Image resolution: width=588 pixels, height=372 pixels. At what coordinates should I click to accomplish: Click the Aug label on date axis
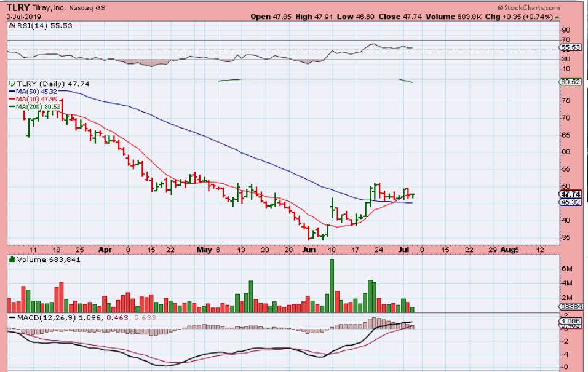(507, 250)
